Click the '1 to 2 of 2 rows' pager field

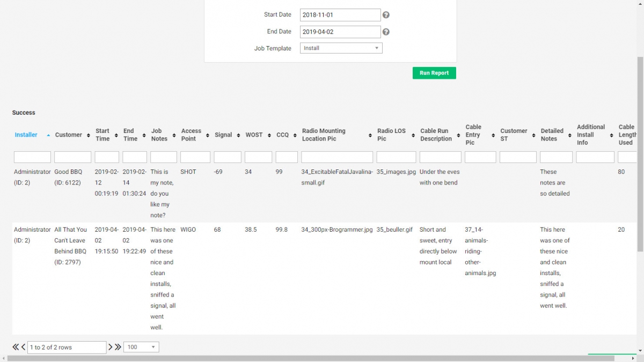click(67, 347)
